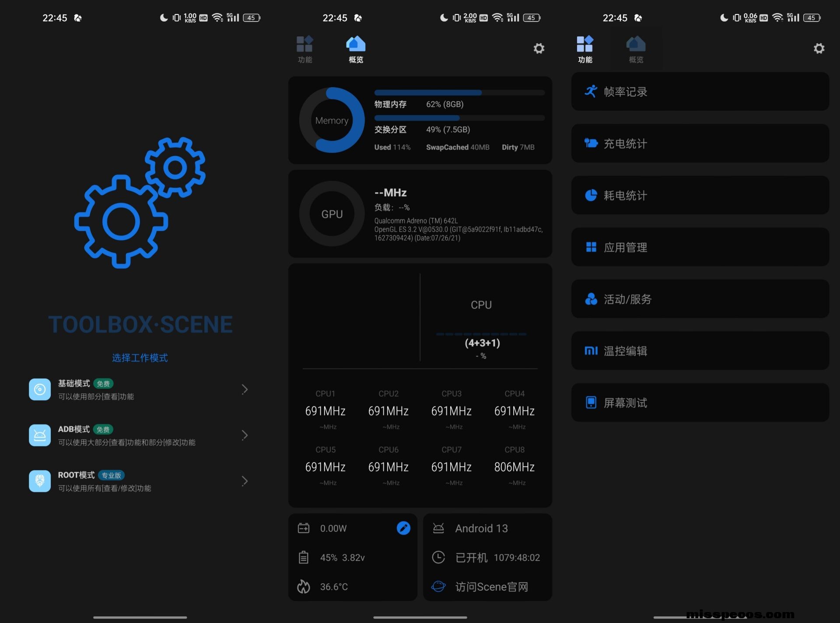
Task: Tap the Dirty 7MB value
Action: pyautogui.click(x=518, y=147)
